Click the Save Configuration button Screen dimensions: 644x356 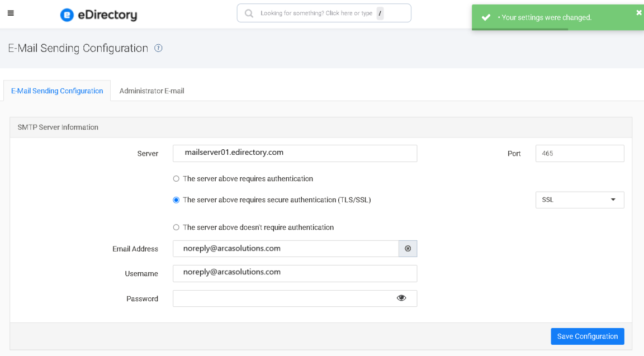click(588, 336)
